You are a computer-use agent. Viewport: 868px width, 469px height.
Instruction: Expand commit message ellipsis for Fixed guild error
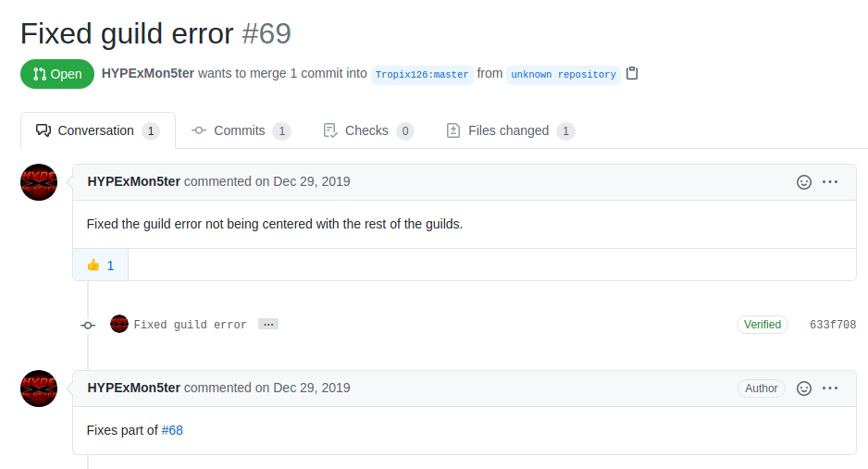268,324
